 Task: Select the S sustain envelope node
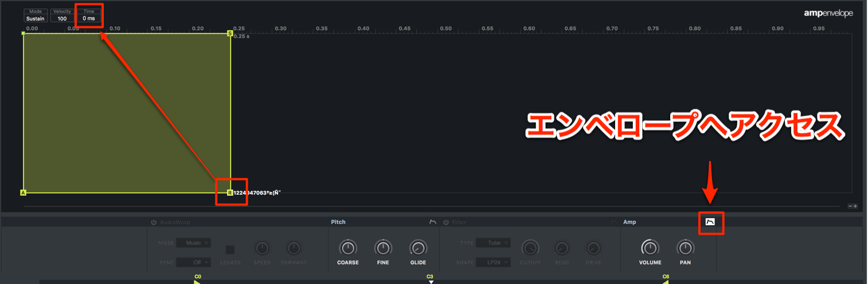click(x=230, y=33)
